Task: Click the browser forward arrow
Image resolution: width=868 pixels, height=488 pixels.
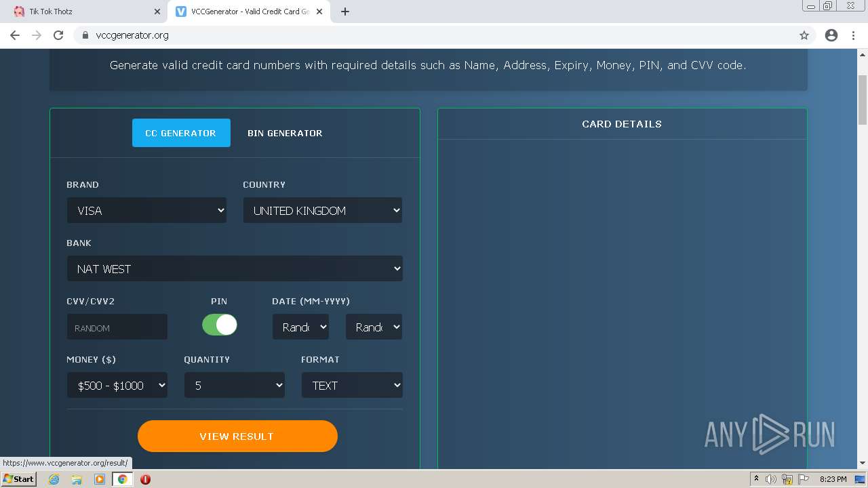Action: pyautogui.click(x=37, y=35)
